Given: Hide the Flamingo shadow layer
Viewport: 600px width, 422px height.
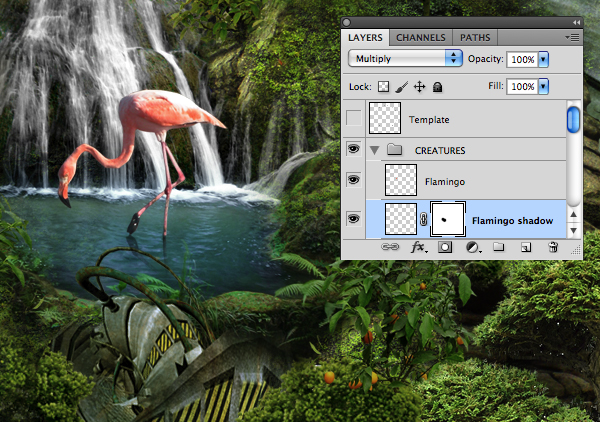Looking at the screenshot, I should (x=353, y=219).
